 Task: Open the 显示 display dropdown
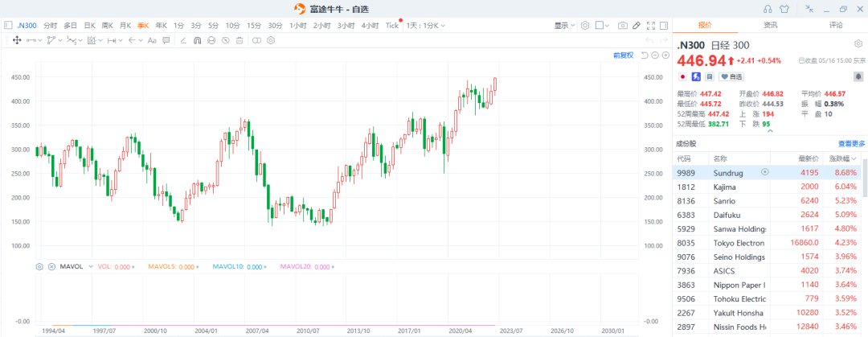tap(565, 25)
